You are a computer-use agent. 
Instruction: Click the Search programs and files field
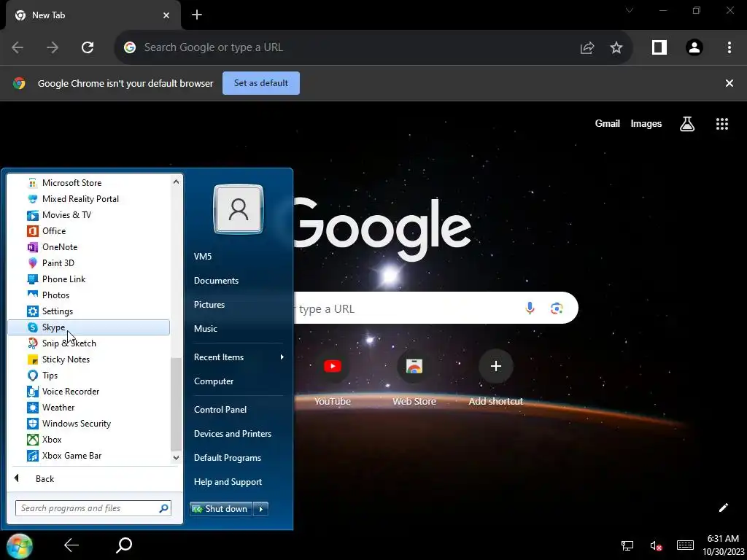coord(93,508)
